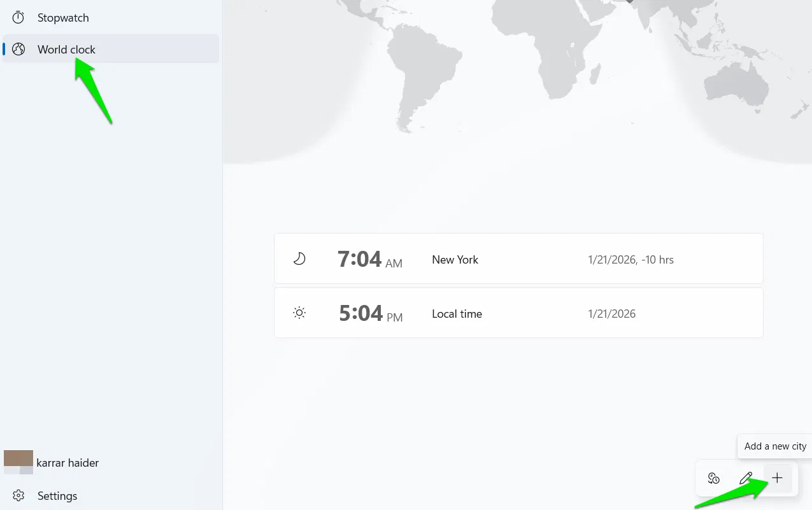The height and width of the screenshot is (510, 812).
Task: Select the Local time clock entry
Action: pos(518,313)
